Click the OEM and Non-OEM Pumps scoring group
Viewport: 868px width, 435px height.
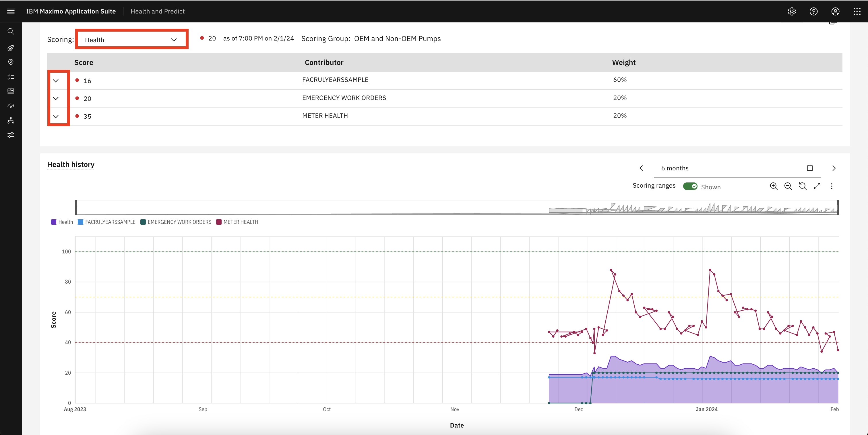coord(397,39)
